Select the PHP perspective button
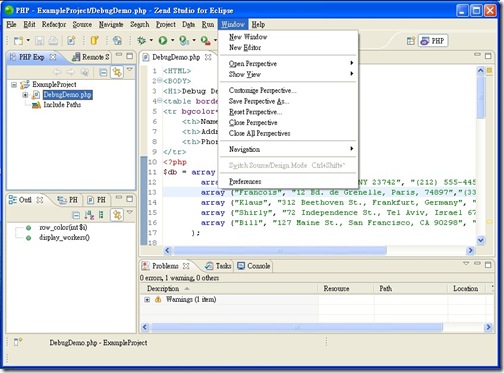This screenshot has height=373, width=504. pos(433,41)
